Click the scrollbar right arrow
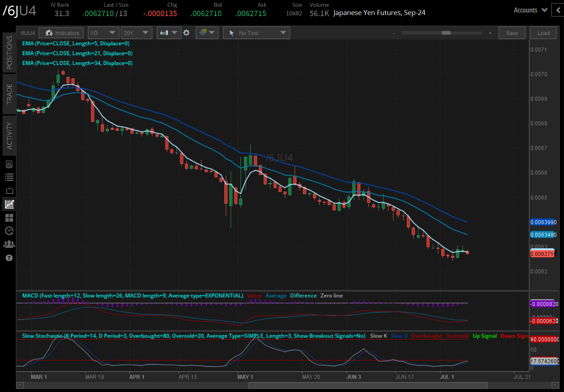This screenshot has width=564, height=392. coord(555,385)
